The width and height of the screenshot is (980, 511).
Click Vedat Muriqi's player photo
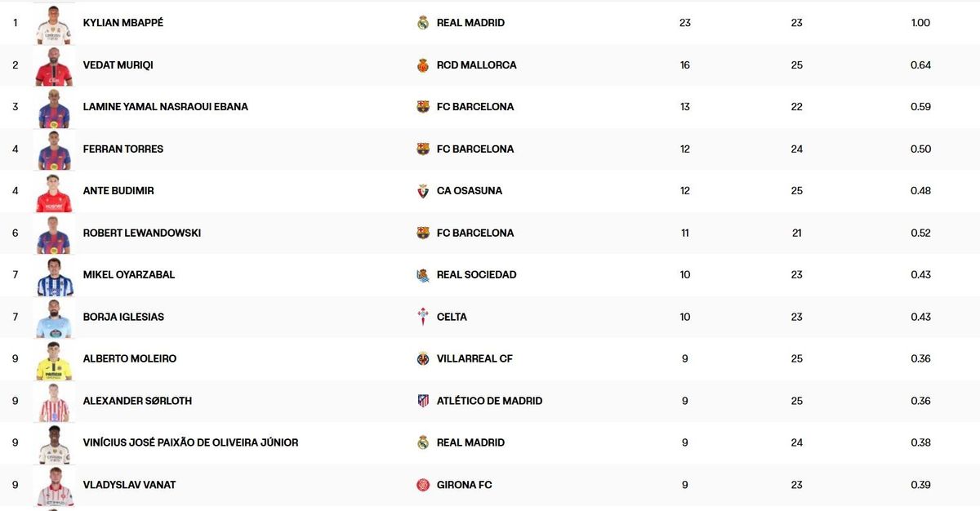coord(55,66)
